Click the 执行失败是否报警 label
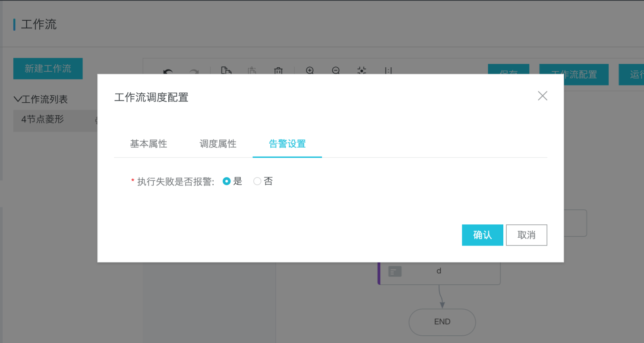Image resolution: width=644 pixels, height=343 pixels. (x=176, y=182)
